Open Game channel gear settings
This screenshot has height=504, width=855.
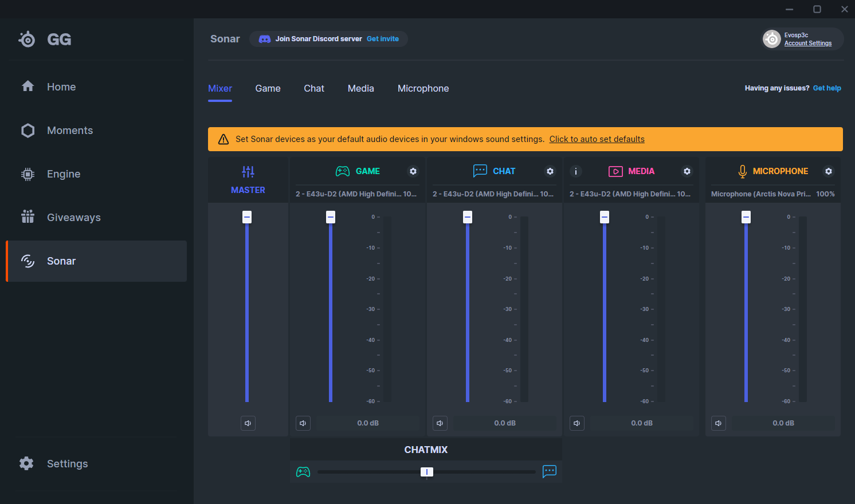pyautogui.click(x=413, y=171)
